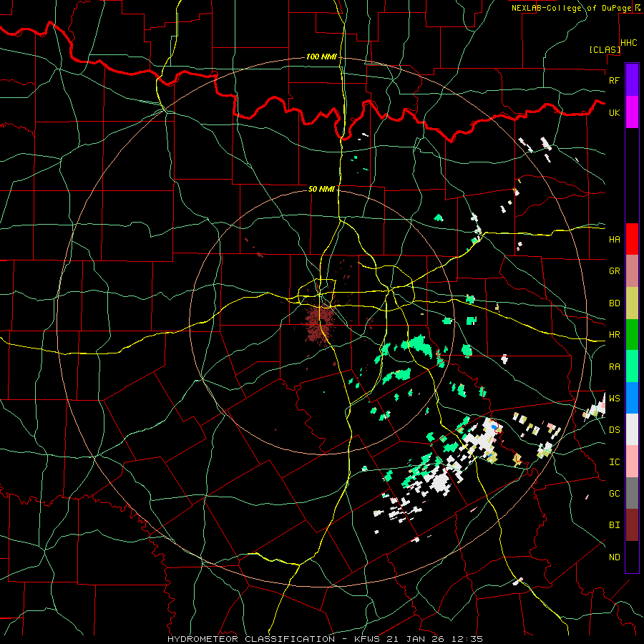Click the GR legend label
Image resolution: width=644 pixels, height=644 pixels.
point(614,271)
